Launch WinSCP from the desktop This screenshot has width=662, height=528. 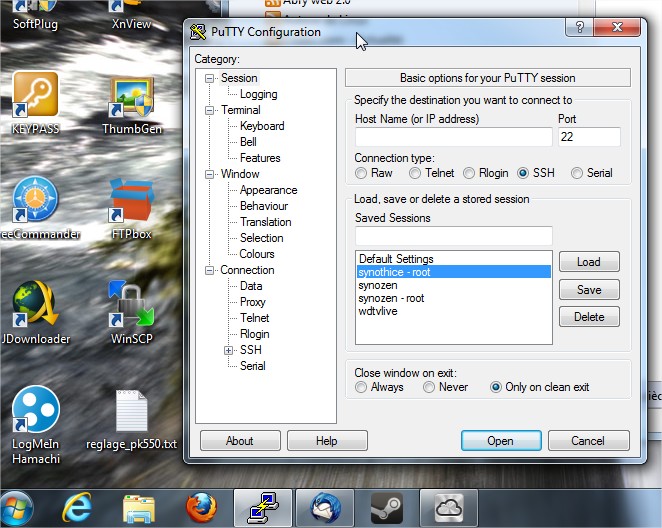click(131, 309)
